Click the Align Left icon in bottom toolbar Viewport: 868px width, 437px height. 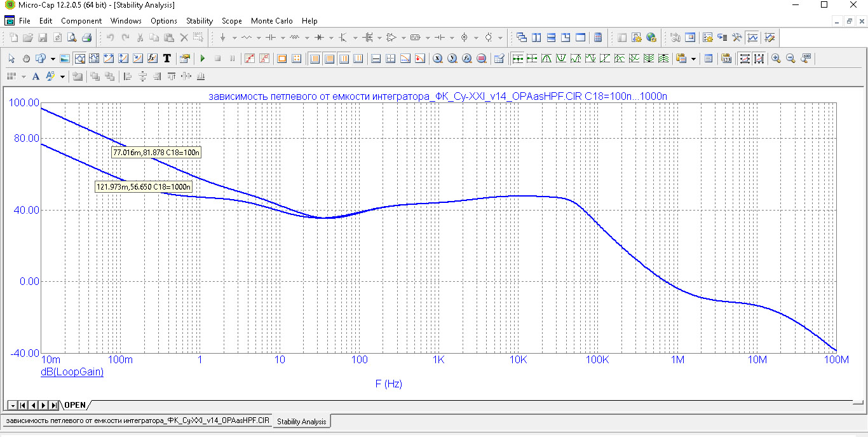point(127,76)
